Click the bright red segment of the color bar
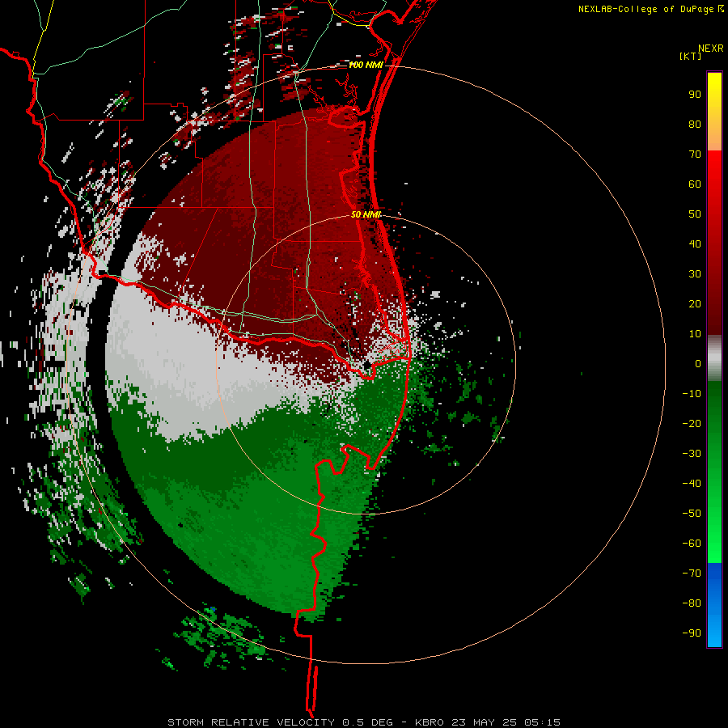 (x=714, y=241)
